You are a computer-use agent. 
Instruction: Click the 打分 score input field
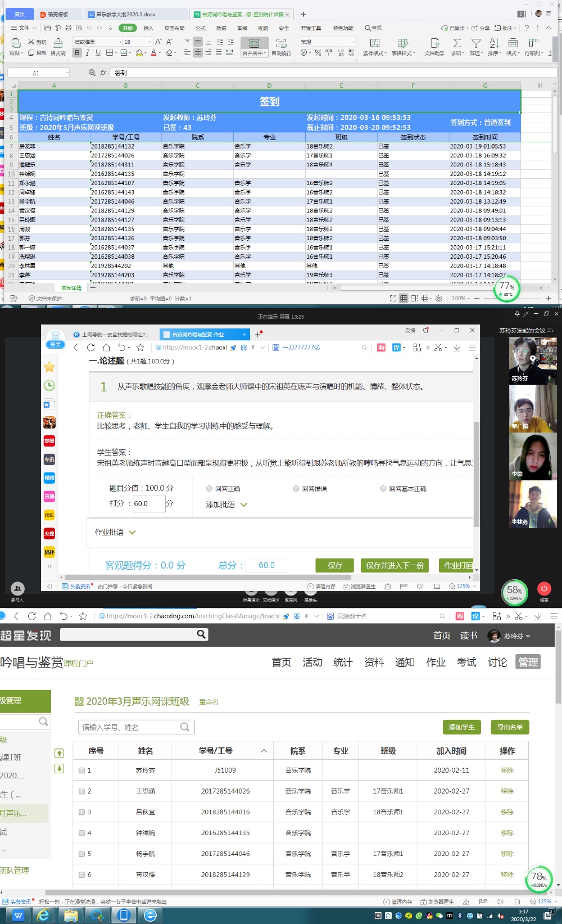pos(148,503)
